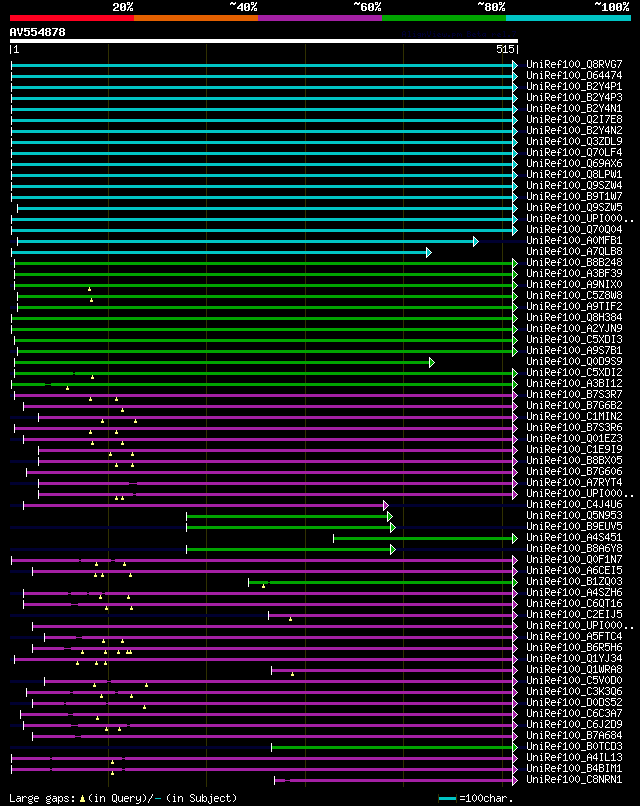Click the green ~80% identity legend segment
Image resolution: width=640 pixels, height=806 pixels.
pos(444,18)
